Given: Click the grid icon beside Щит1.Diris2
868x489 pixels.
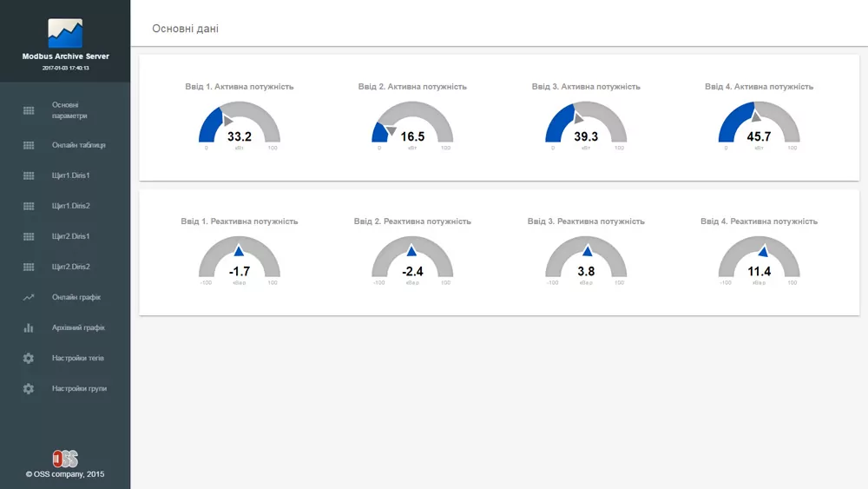Looking at the screenshot, I should 29,206.
